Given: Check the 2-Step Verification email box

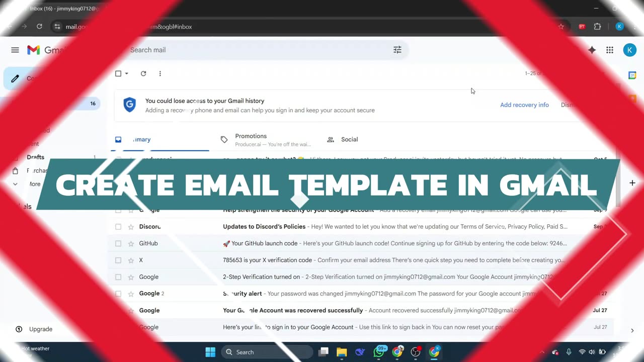Looking at the screenshot, I should [x=118, y=277].
